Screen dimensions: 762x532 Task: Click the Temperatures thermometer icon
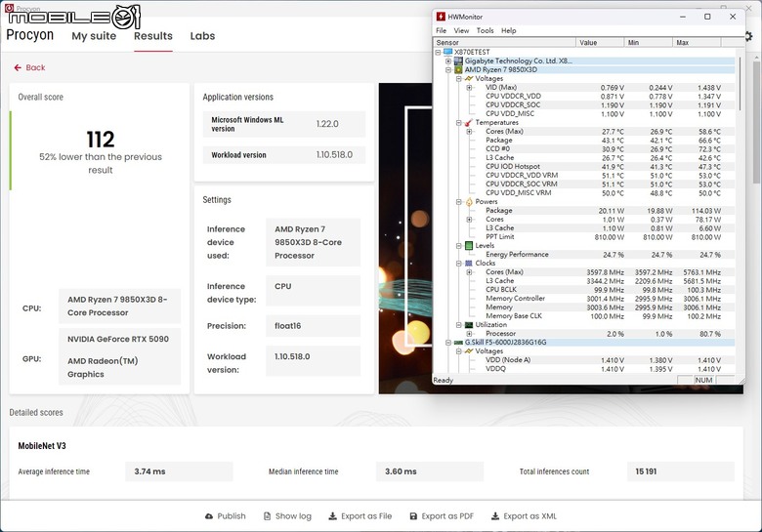click(x=469, y=122)
